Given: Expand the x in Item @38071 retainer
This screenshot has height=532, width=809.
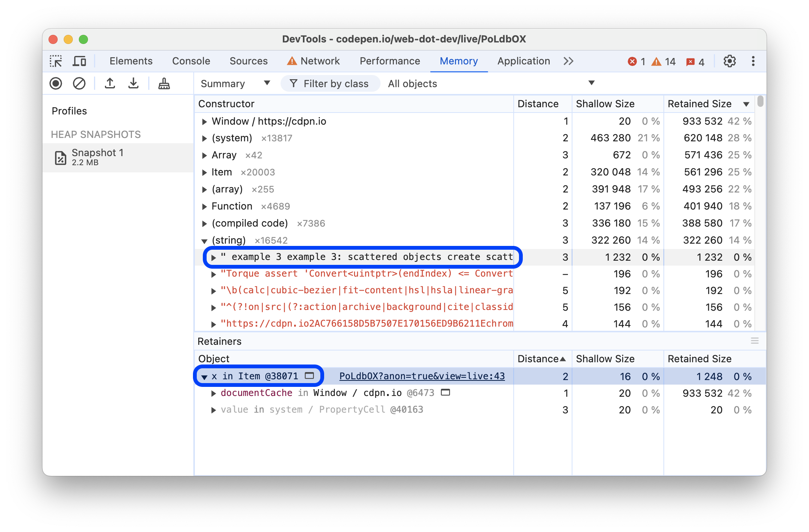Looking at the screenshot, I should pyautogui.click(x=205, y=376).
